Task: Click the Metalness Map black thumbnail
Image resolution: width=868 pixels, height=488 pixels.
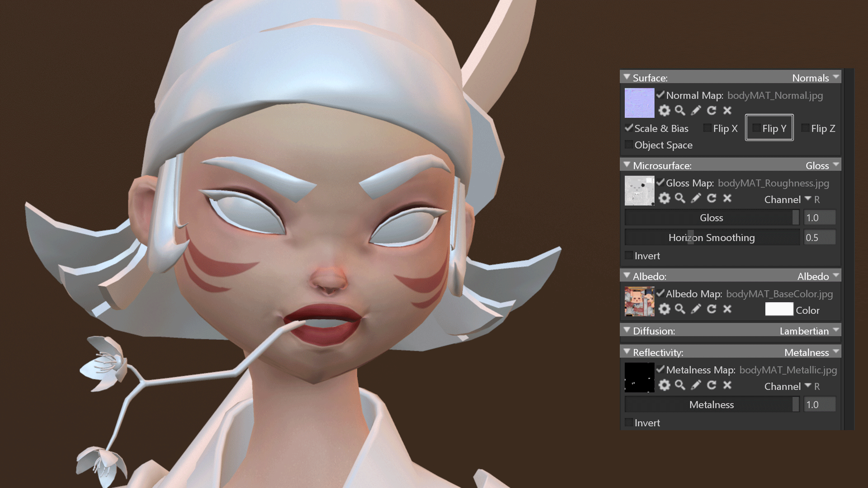Action: point(639,377)
